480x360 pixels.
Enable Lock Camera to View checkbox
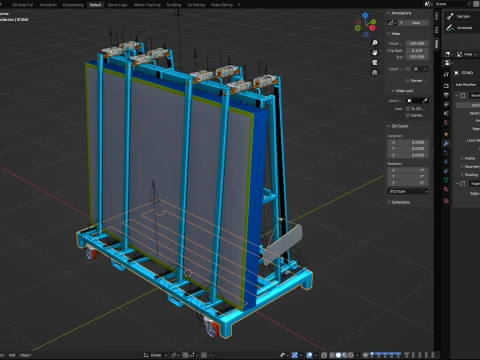coord(407,115)
